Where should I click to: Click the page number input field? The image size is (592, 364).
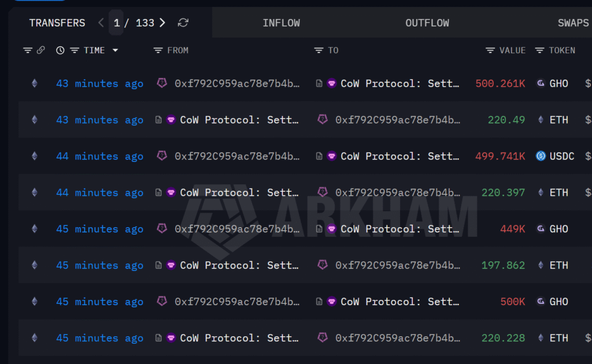pos(117,23)
